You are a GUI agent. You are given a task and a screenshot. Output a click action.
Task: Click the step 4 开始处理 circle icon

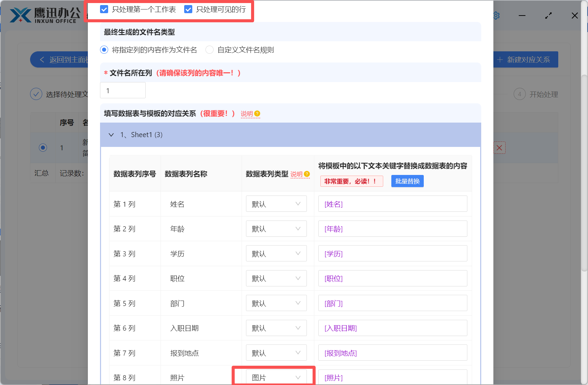click(519, 94)
